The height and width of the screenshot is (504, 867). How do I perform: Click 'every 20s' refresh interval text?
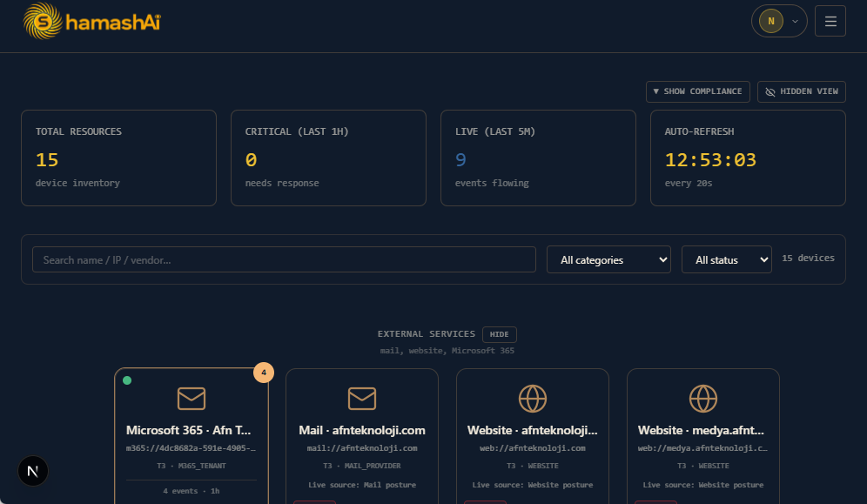pos(689,183)
